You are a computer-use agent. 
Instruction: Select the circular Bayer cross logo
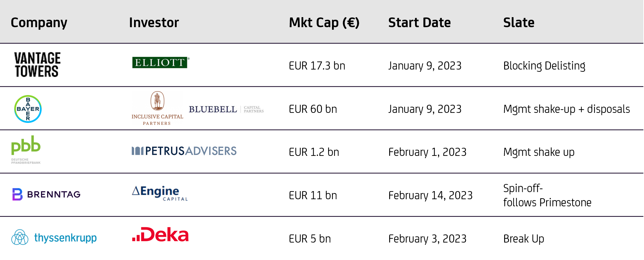(28, 109)
